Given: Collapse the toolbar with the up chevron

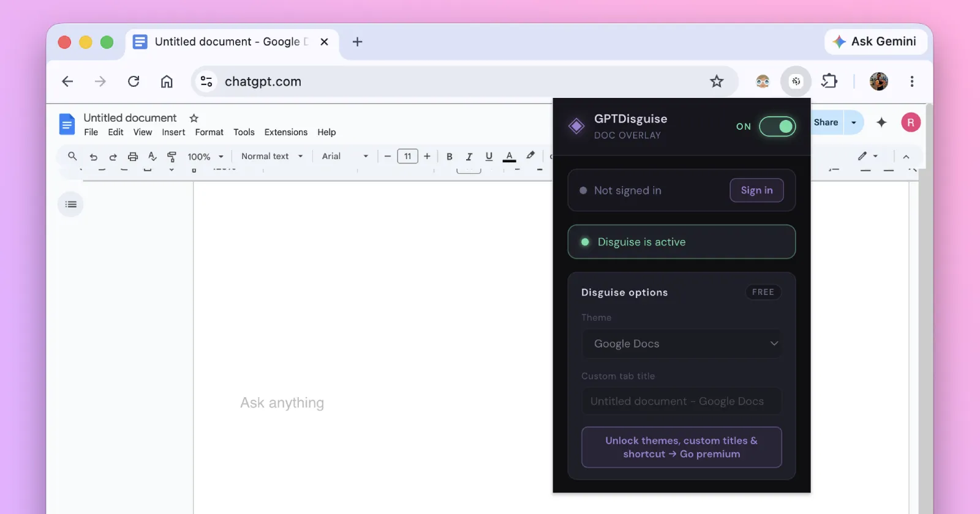Looking at the screenshot, I should (x=906, y=157).
